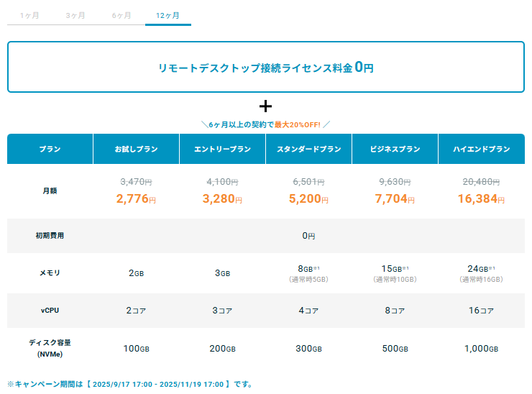Viewport: 532px width, 394px height.
Task: Click the large plus sign below banner
Action: (x=266, y=106)
